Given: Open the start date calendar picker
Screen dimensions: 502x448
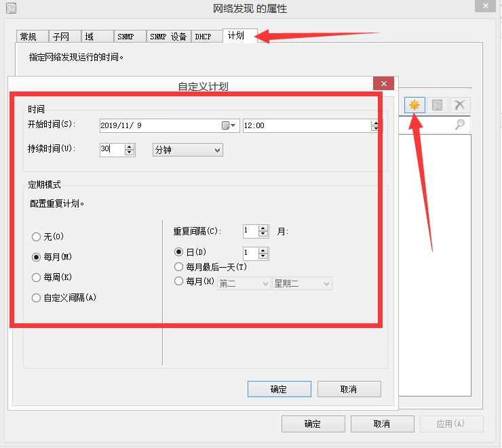Looking at the screenshot, I should tap(229, 125).
